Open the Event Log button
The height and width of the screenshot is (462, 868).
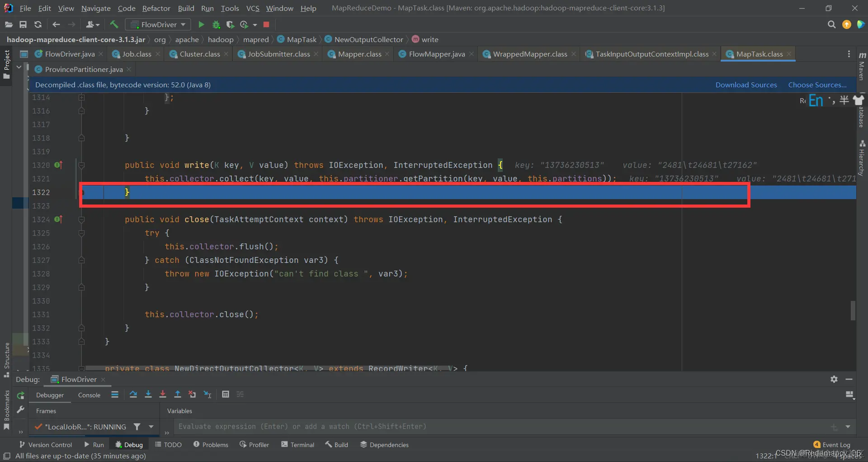click(x=832, y=445)
